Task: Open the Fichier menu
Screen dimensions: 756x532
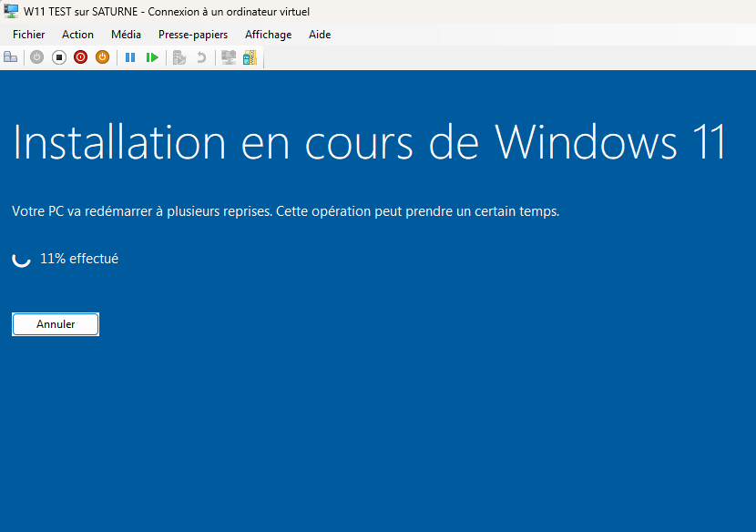Action: 28,35
